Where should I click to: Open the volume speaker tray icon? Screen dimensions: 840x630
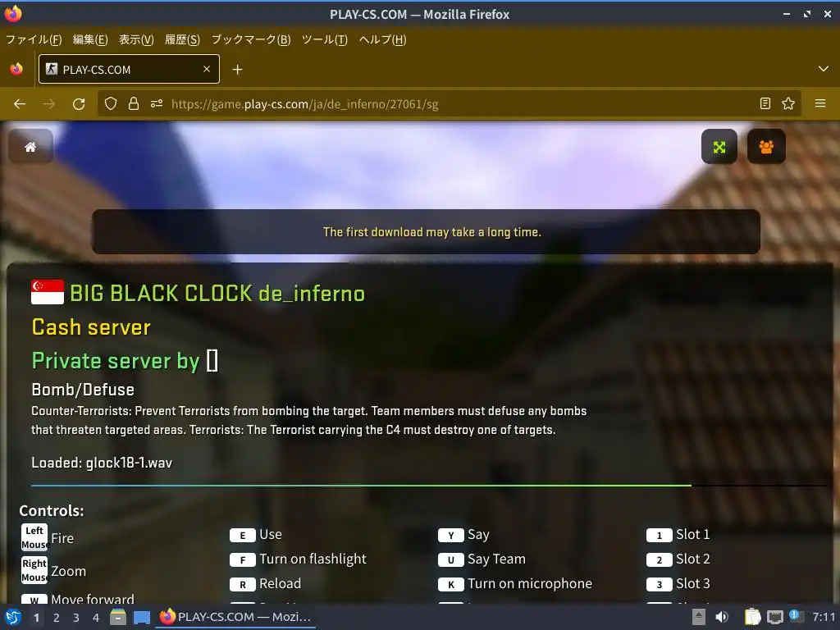click(722, 617)
